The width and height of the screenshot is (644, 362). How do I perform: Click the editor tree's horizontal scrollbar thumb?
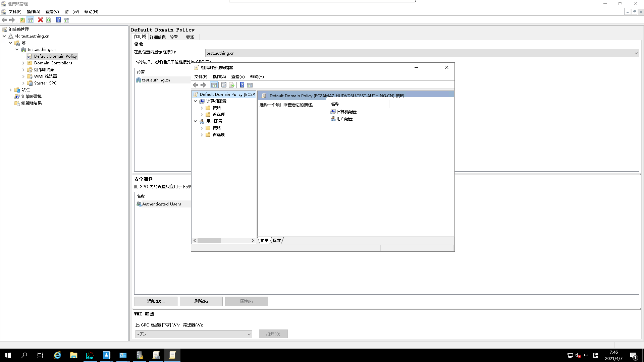[209, 241]
